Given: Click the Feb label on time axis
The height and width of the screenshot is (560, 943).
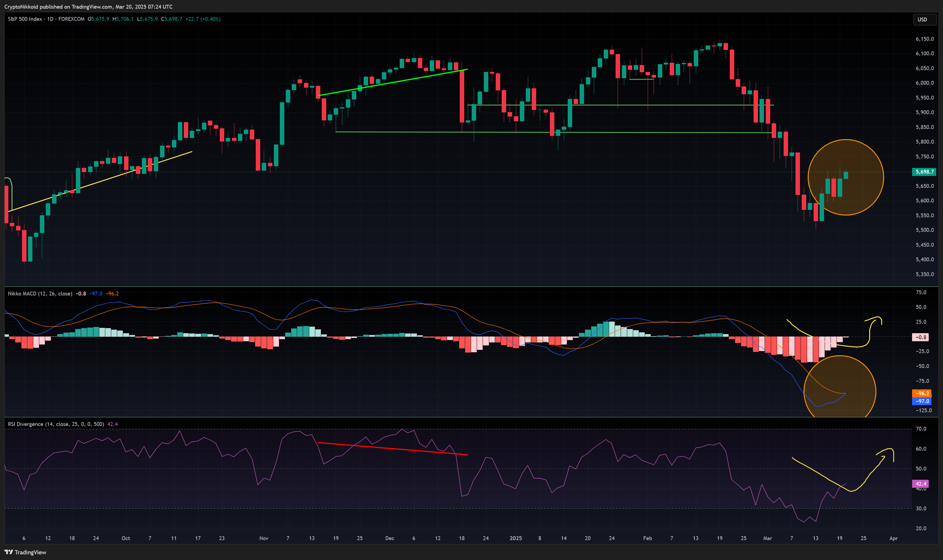Looking at the screenshot, I should [x=647, y=538].
